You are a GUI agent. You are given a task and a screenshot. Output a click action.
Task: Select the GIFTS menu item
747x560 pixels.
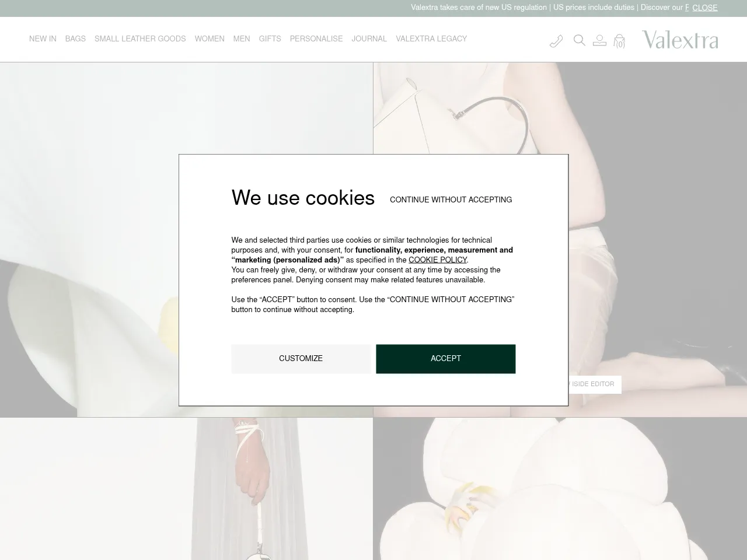click(x=270, y=39)
